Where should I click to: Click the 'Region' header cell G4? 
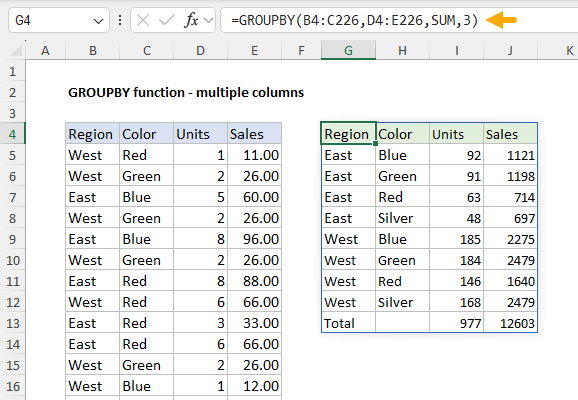[348, 134]
